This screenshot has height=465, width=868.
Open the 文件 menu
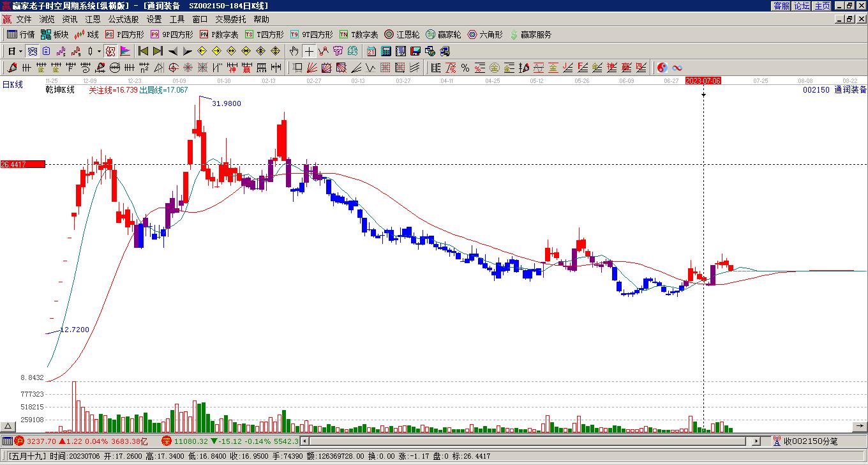pos(24,20)
